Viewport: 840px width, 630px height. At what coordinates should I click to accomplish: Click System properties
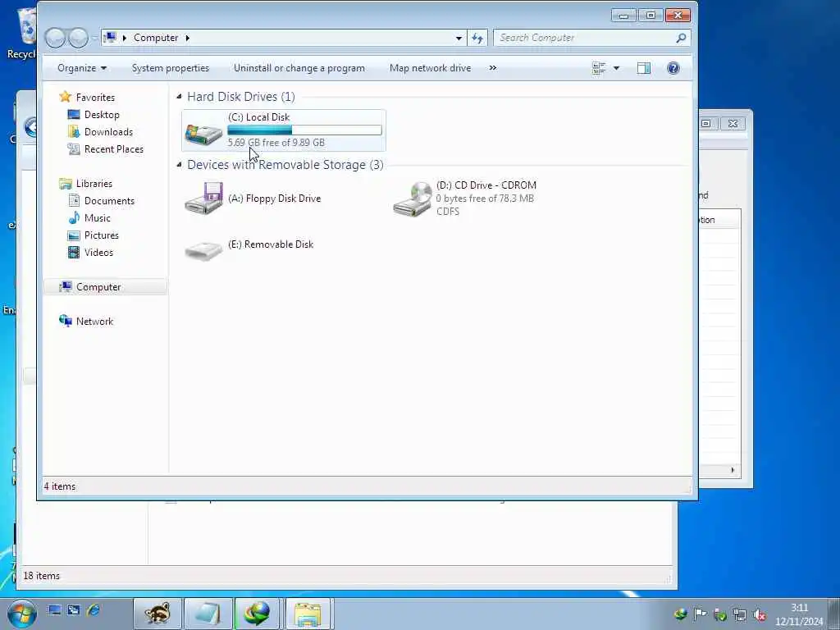point(171,68)
